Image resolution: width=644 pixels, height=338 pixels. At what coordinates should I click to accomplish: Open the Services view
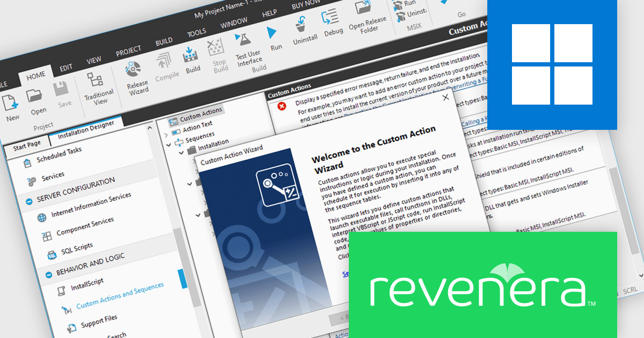53,177
